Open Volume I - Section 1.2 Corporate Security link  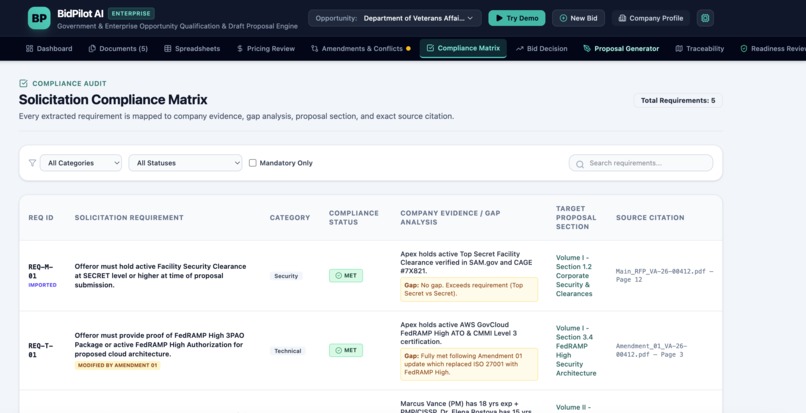coord(575,276)
